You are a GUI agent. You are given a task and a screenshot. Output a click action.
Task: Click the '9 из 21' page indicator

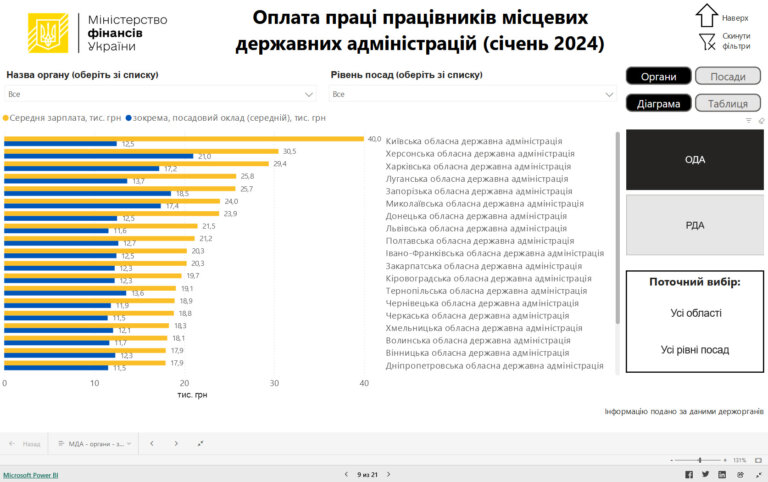point(367,475)
